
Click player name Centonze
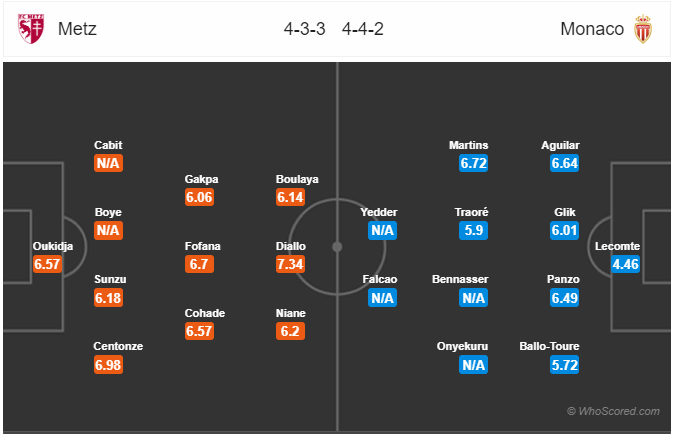(x=118, y=346)
